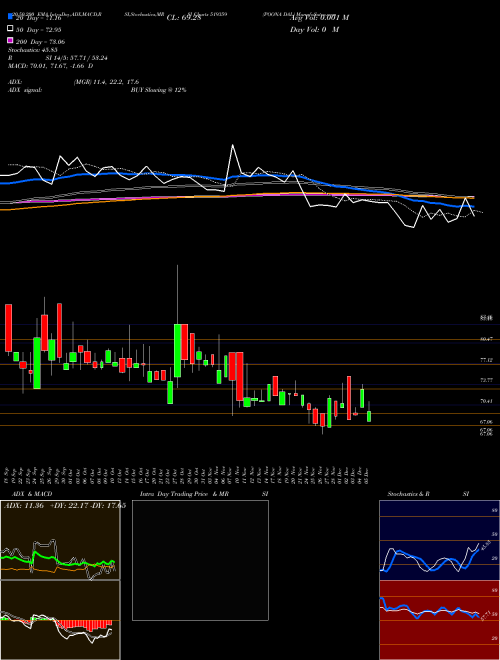The height and width of the screenshot is (660, 500).
Task: Click the blue 20 Day legend swatch
Action: coord(10,17)
